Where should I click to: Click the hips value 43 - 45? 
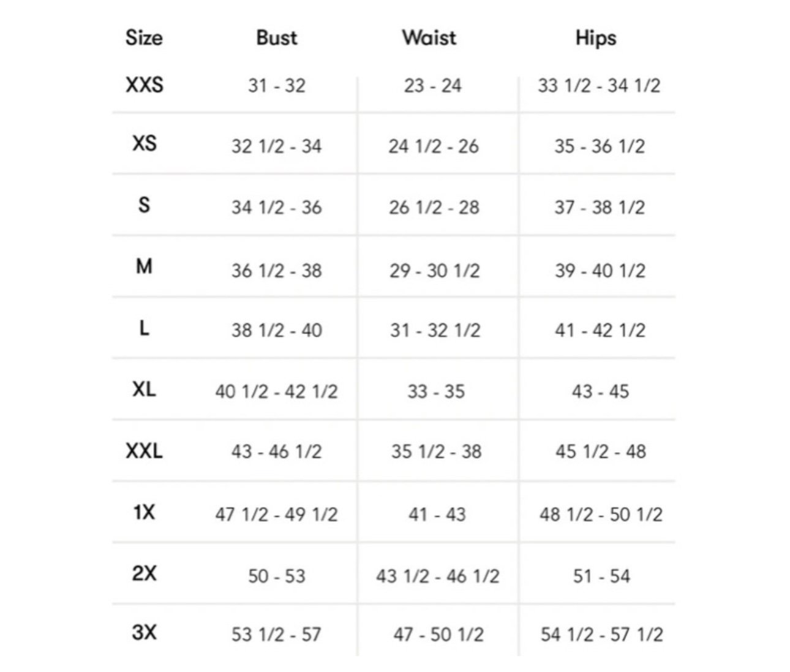600,391
